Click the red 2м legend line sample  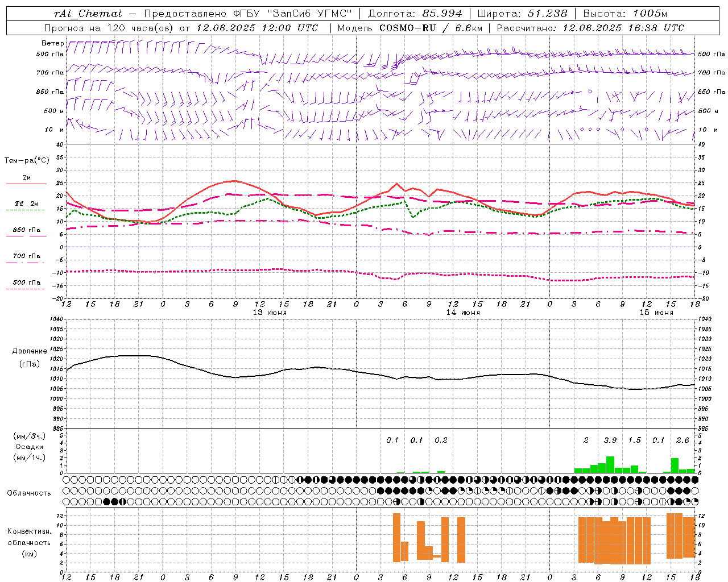coord(26,184)
